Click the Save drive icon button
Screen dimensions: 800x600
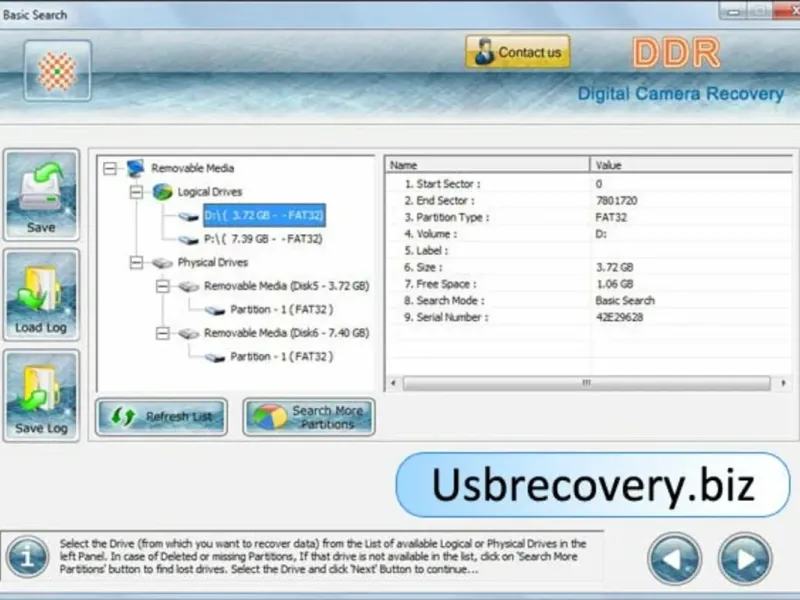coord(41,194)
